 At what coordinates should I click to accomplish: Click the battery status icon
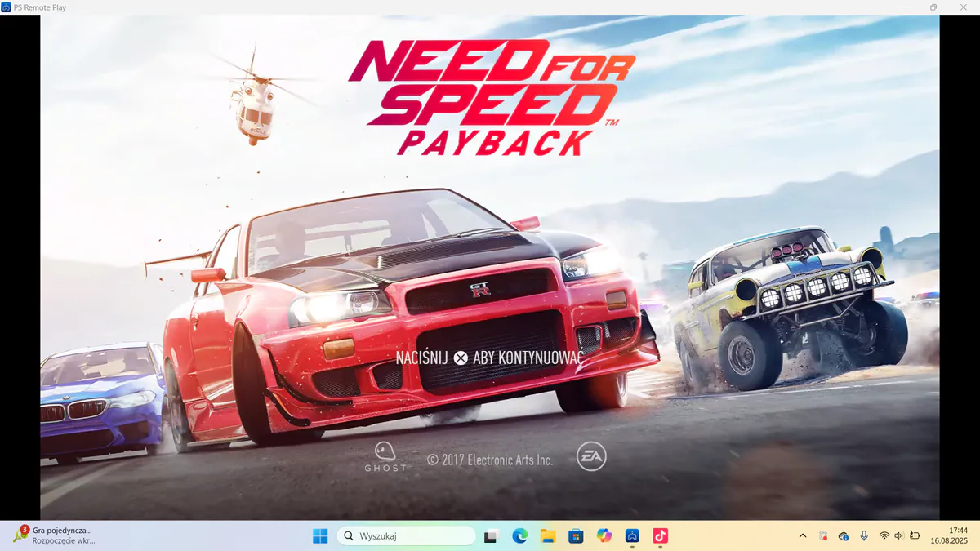(x=915, y=535)
